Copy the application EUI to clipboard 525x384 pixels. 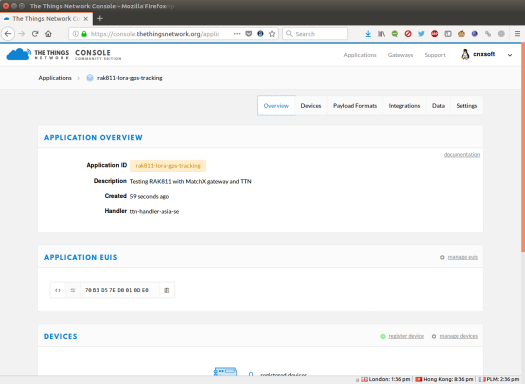[x=167, y=290]
